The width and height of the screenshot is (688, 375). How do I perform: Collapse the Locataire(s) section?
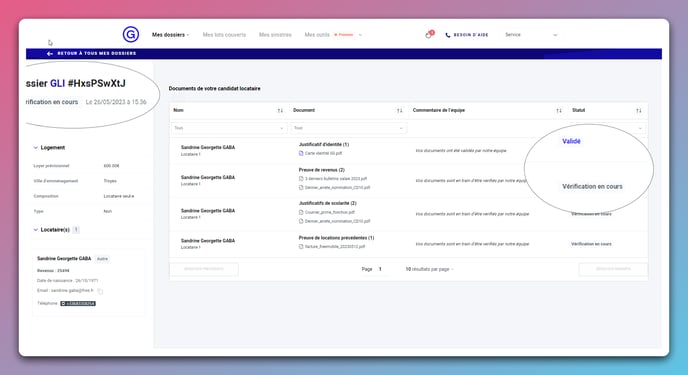click(51, 230)
